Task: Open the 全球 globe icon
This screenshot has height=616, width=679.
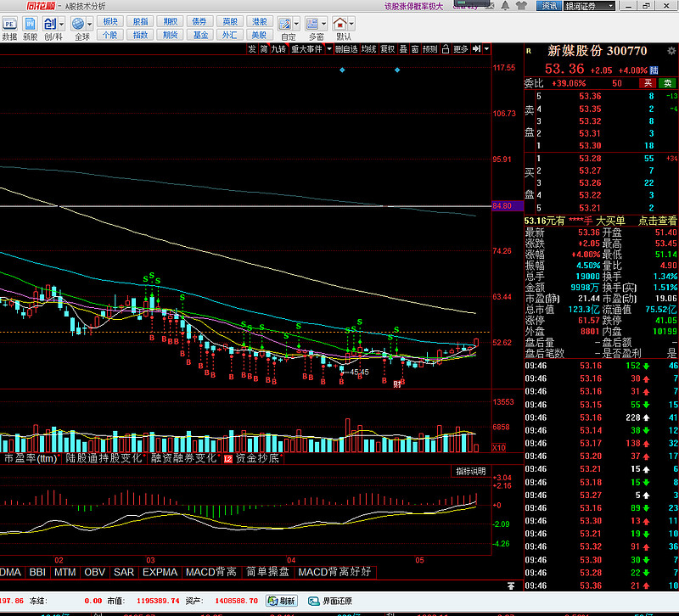Action: [78, 24]
